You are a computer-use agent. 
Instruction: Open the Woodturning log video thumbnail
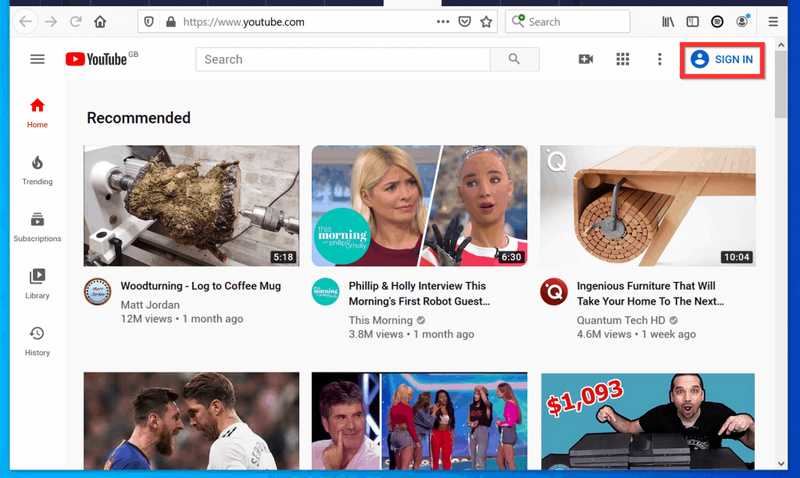click(x=191, y=206)
